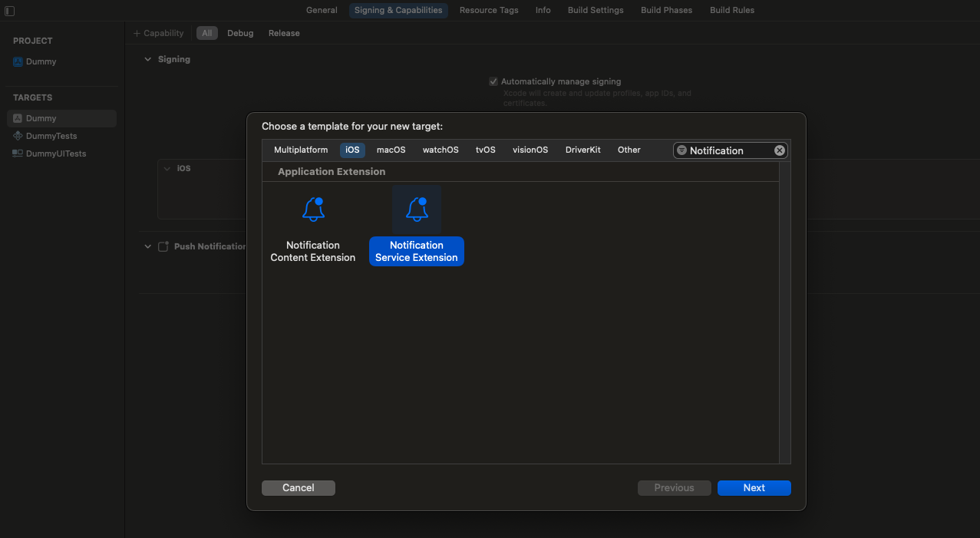Click the Push Notifications capability icon
The width and height of the screenshot is (980, 538).
163,246
